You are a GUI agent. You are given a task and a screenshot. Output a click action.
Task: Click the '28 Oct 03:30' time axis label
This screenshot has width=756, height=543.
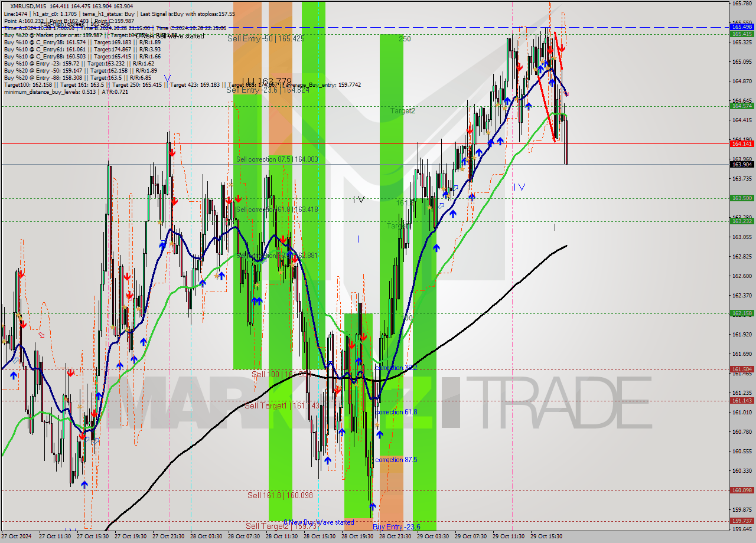point(207,537)
